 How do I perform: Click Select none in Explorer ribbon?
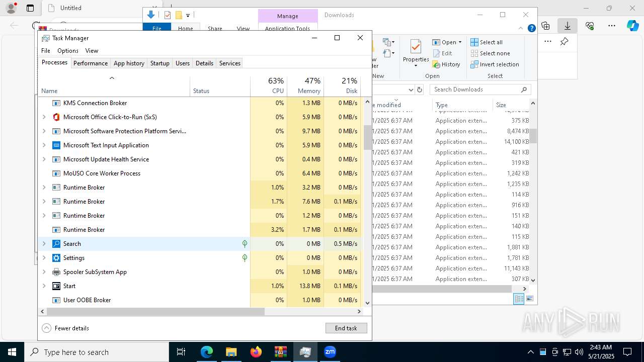(490, 53)
